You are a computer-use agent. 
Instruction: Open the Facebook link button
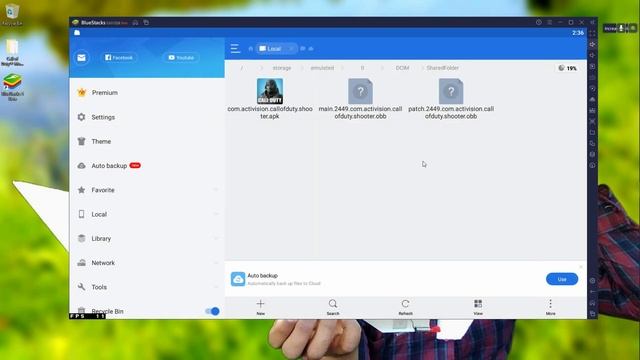(119, 58)
